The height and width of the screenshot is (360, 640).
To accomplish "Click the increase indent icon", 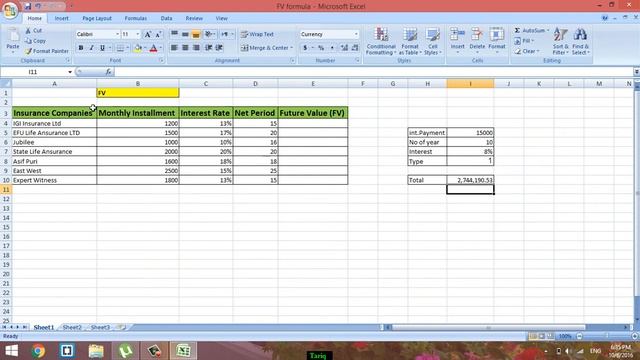I will (219, 48).
